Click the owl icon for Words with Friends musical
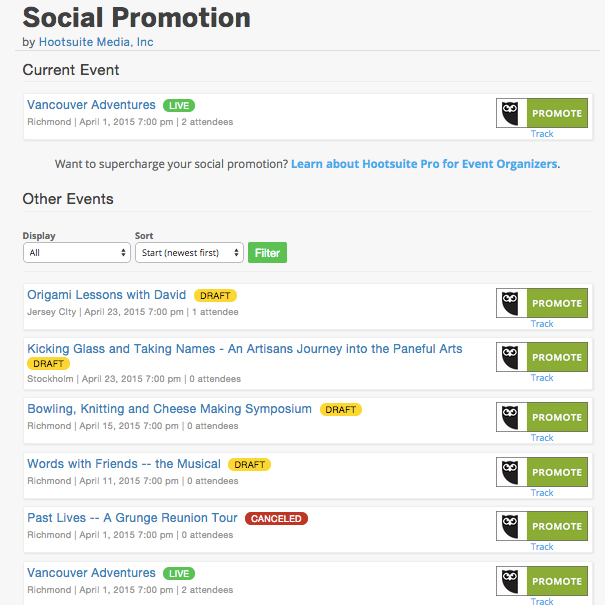Image resolution: width=605 pixels, height=605 pixels. coord(512,472)
